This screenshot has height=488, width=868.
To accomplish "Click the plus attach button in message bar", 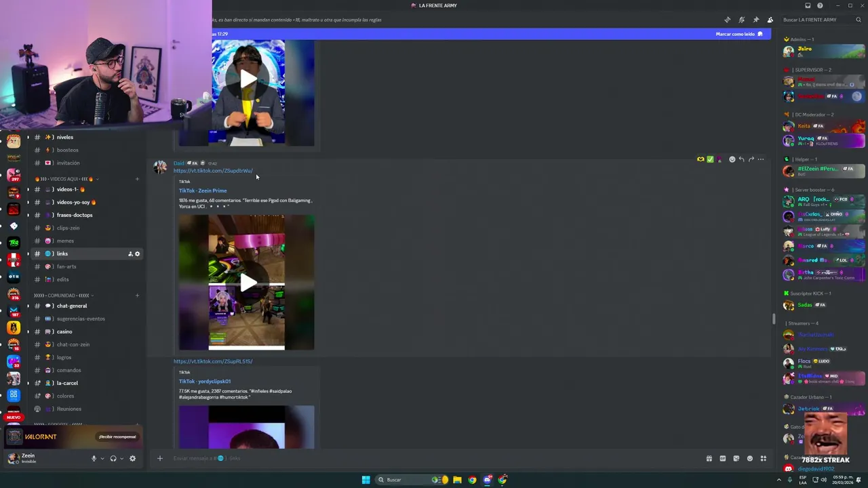I will coord(159,458).
